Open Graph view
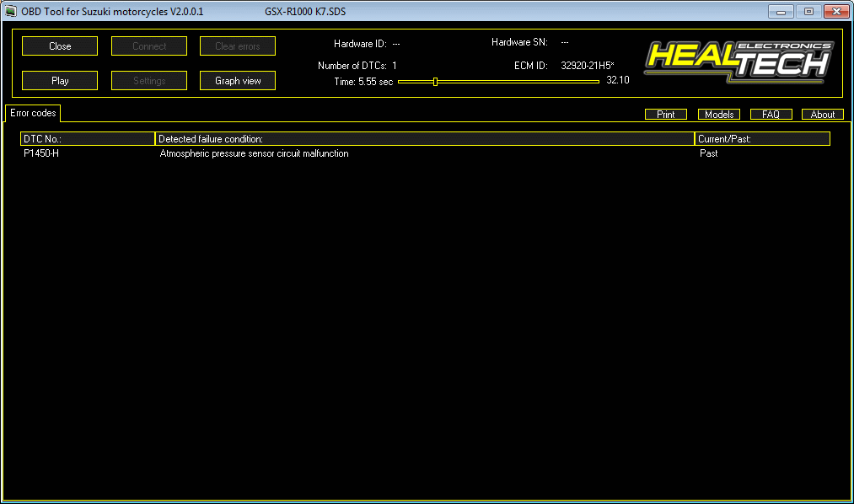The height and width of the screenshot is (504, 854). pyautogui.click(x=238, y=81)
